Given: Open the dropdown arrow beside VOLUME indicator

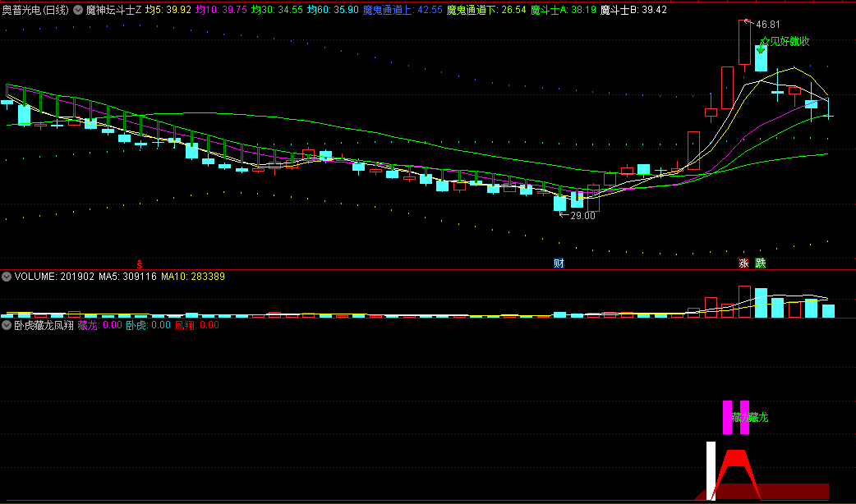Looking at the screenshot, I should [7, 277].
